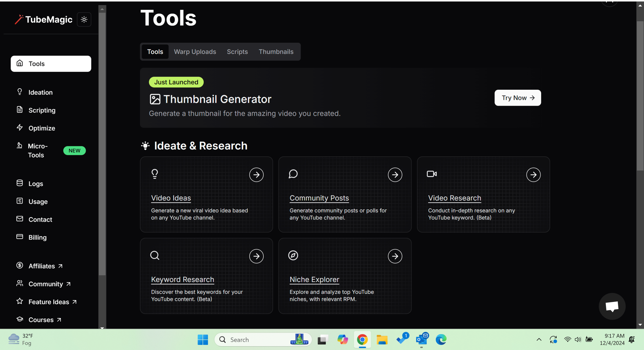644x350 pixels.
Task: Switch to the Warp Uploads tab
Action: point(195,52)
